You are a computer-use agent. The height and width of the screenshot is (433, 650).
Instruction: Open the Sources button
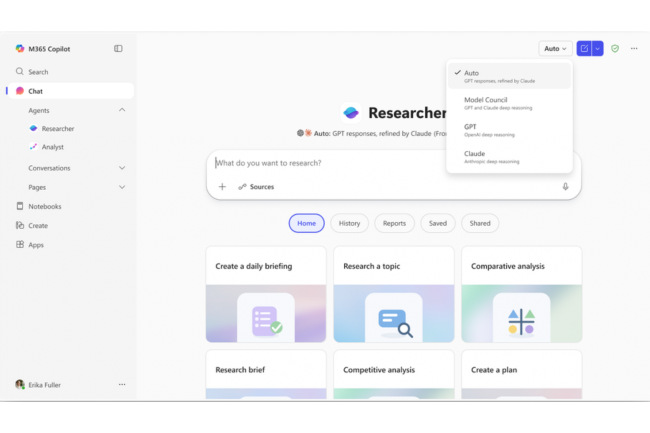coord(256,186)
